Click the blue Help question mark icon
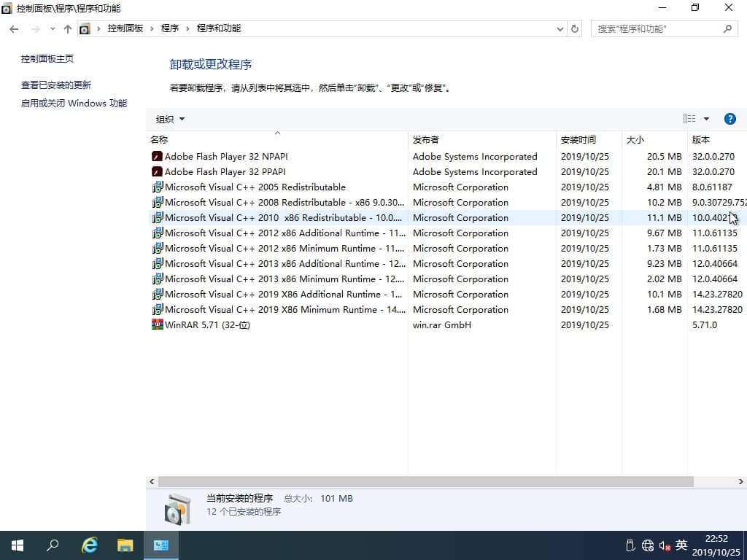 coord(729,119)
